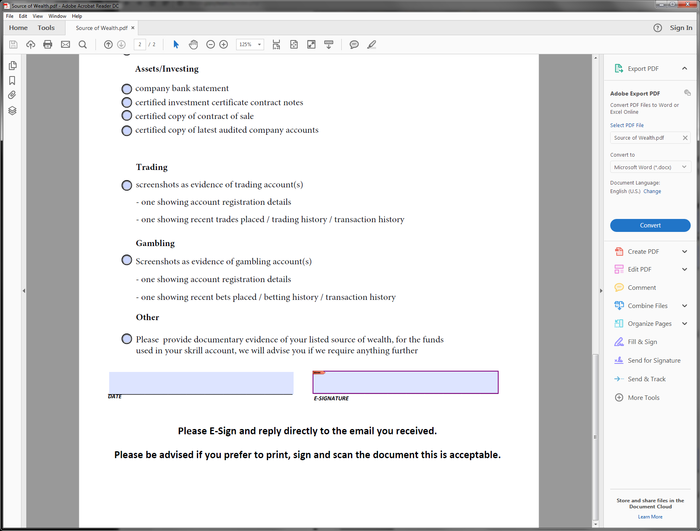The height and width of the screenshot is (531, 700).
Task: Print the document with printer icon
Action: point(48,45)
